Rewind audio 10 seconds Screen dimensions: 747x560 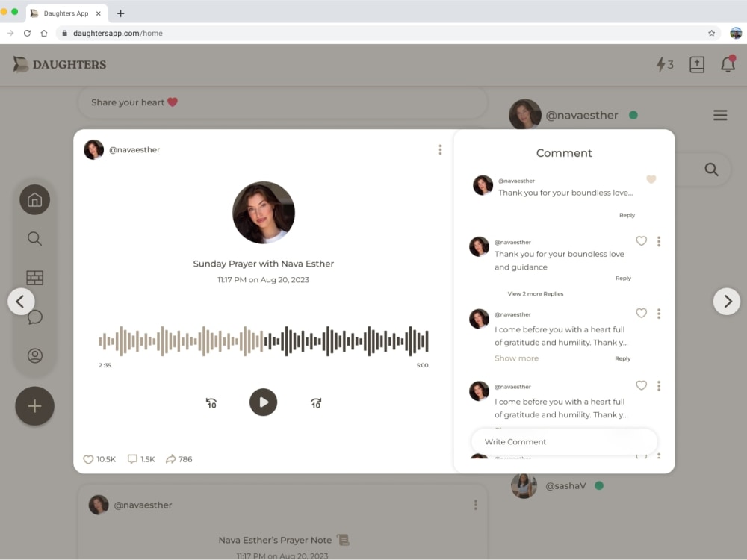(211, 403)
